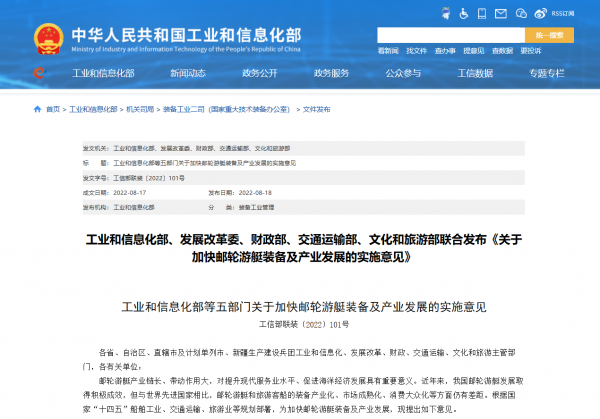The width and height of the screenshot is (600, 419).
Task: Select 看新闻 below the search box
Action: click(x=388, y=51)
